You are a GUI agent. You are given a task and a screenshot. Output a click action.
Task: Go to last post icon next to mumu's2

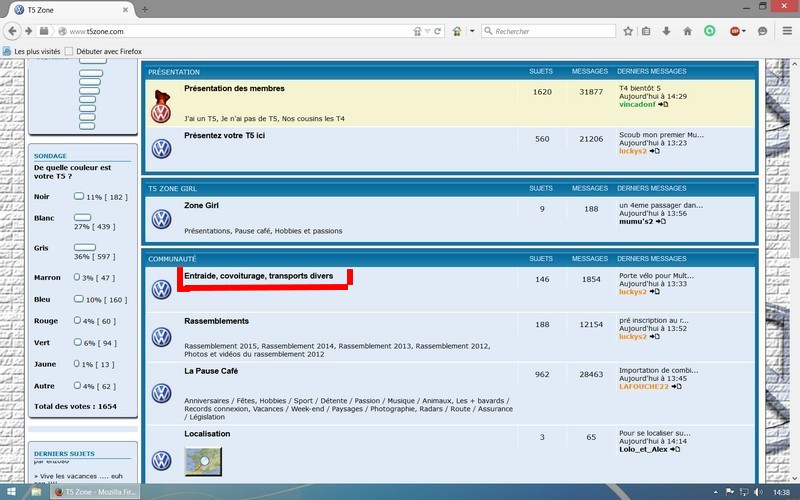click(661, 221)
